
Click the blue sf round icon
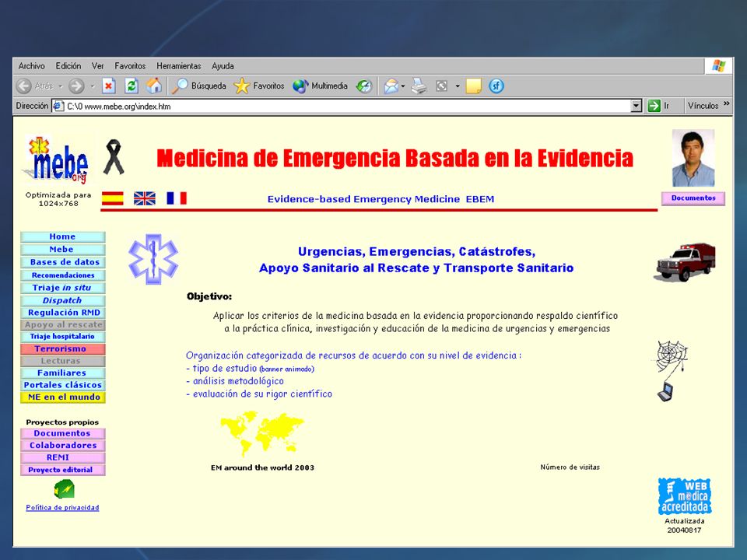point(496,86)
